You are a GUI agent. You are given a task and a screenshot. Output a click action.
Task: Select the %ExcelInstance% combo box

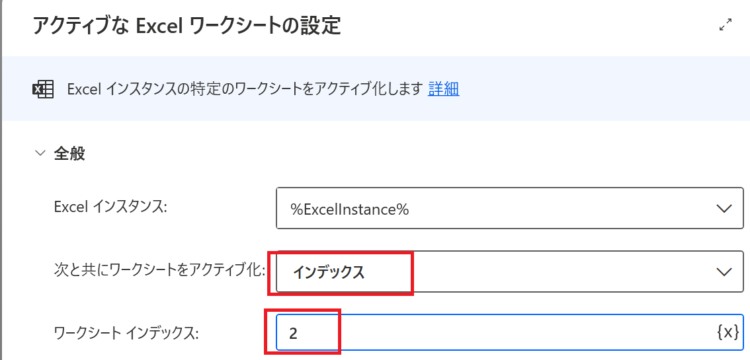(510, 209)
